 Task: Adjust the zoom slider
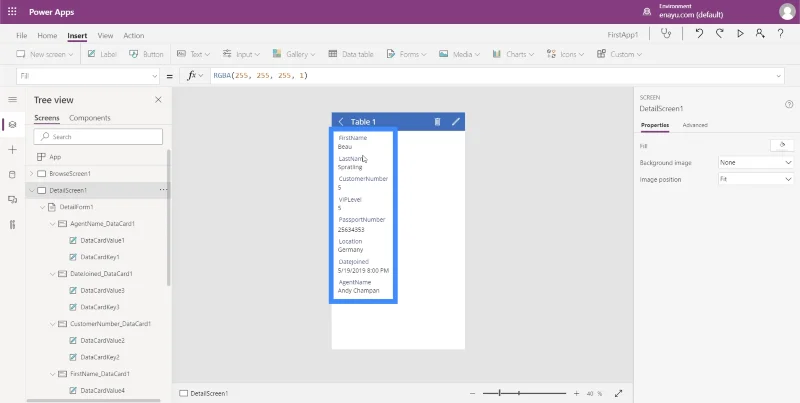pos(524,393)
